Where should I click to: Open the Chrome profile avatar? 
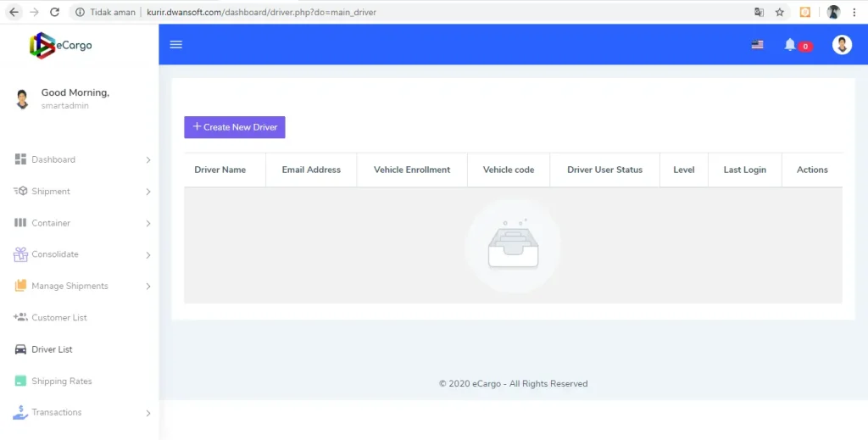(x=834, y=12)
